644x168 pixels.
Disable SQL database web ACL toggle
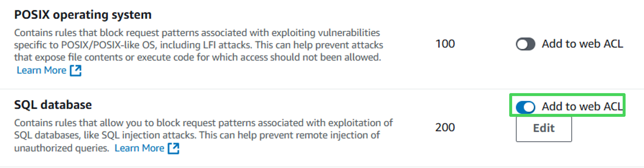(x=525, y=107)
